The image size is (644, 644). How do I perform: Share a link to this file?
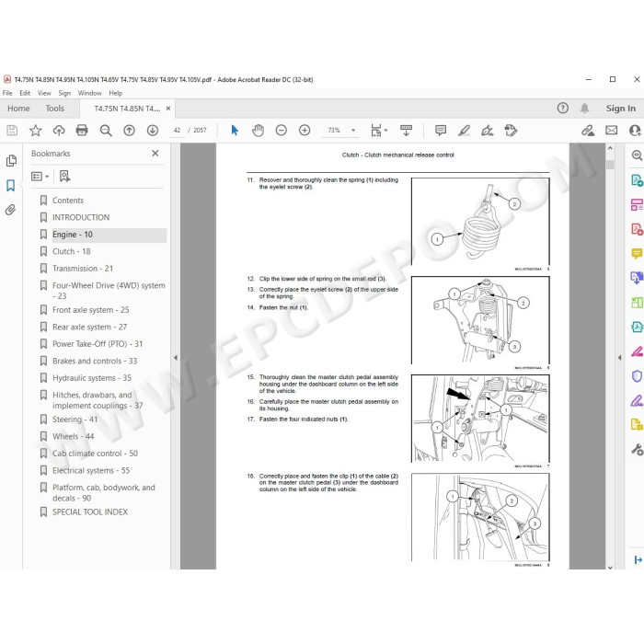point(588,131)
